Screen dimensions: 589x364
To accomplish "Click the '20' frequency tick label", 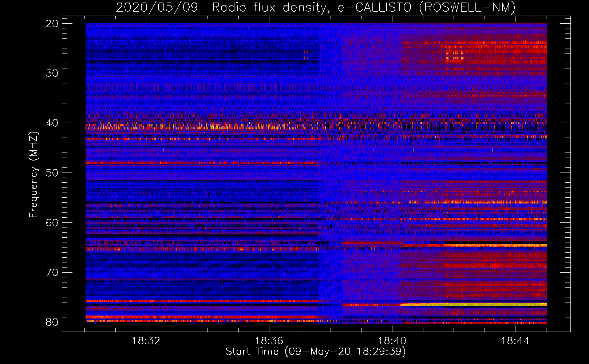I will (x=52, y=24).
